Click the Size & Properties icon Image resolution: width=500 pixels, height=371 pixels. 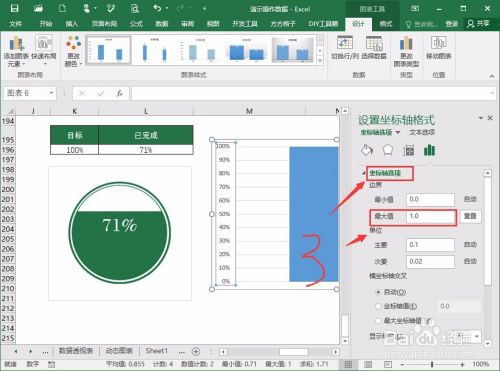[408, 150]
